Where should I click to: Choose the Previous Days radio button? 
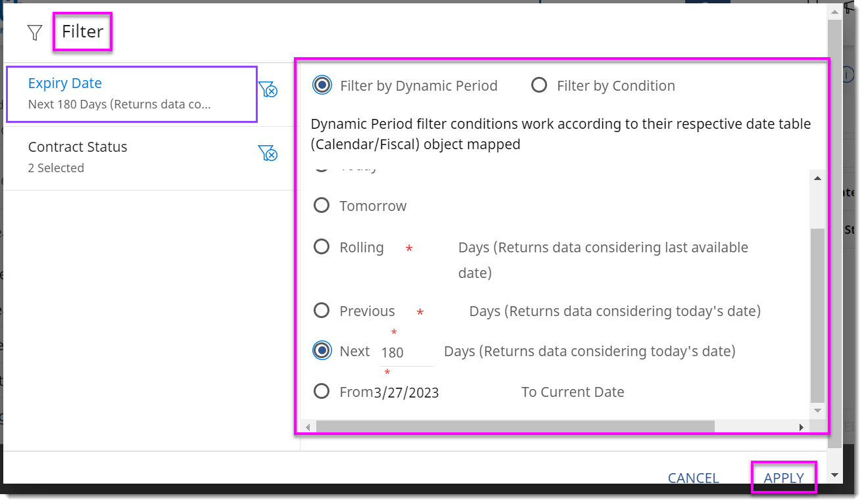coord(322,311)
